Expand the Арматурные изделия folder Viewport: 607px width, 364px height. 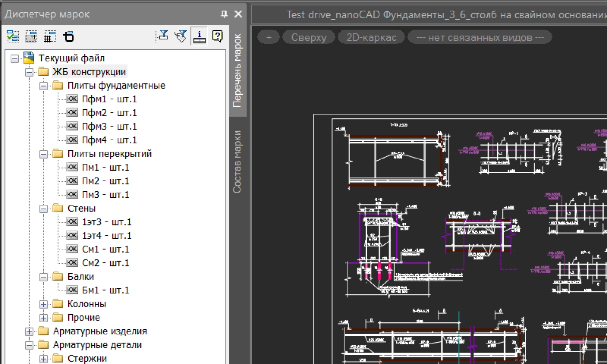pos(29,332)
